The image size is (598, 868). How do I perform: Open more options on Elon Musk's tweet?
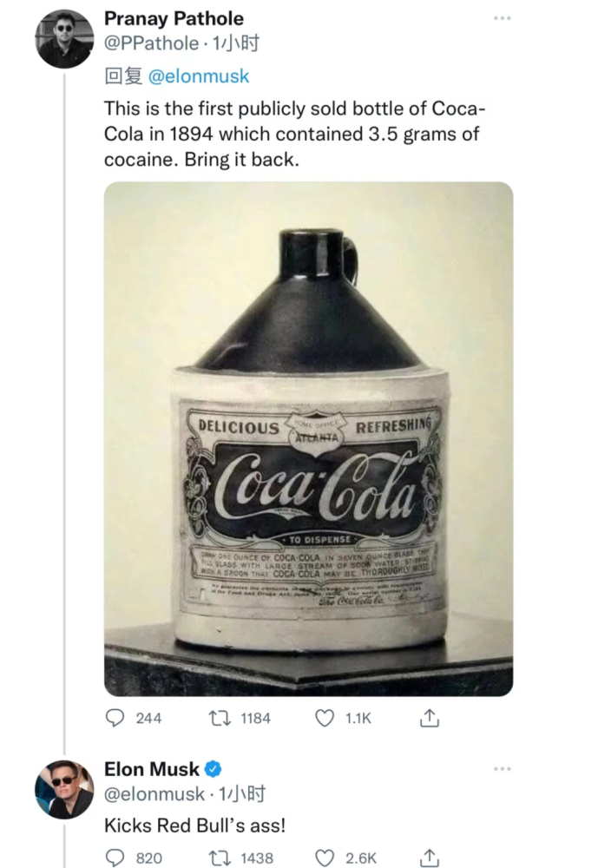pos(503,769)
